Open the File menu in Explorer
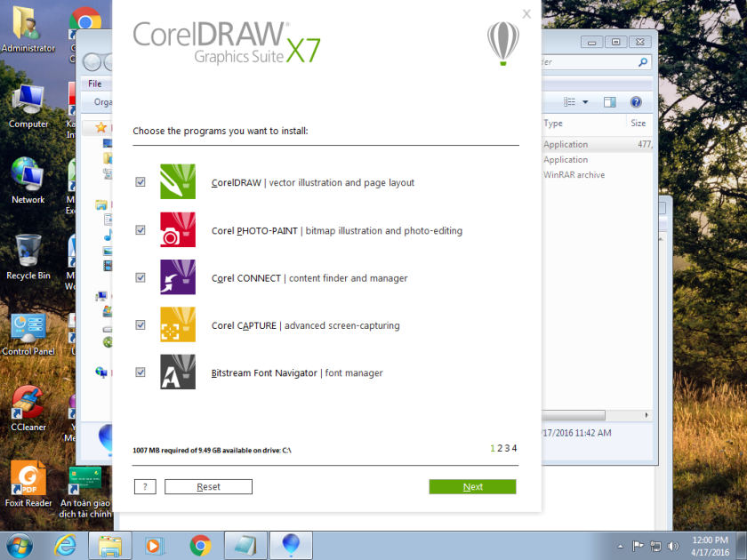747x560 pixels. coord(95,83)
